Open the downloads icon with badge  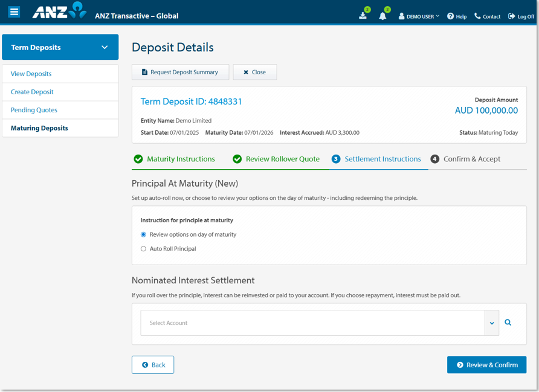[x=363, y=16]
